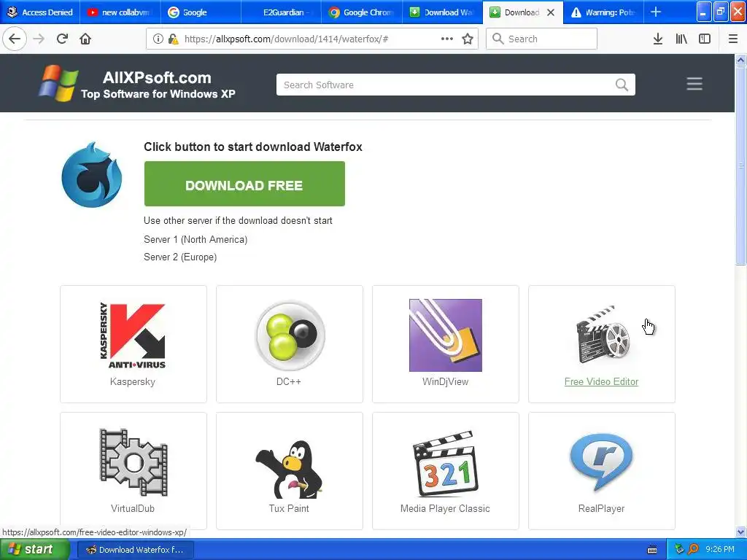747x560 pixels.
Task: Toggle the sidebar icon in toolbar
Action: (705, 39)
